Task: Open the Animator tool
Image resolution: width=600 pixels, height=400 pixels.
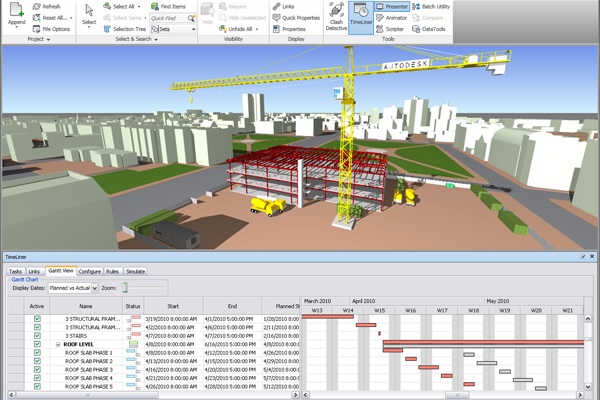Action: pyautogui.click(x=392, y=17)
